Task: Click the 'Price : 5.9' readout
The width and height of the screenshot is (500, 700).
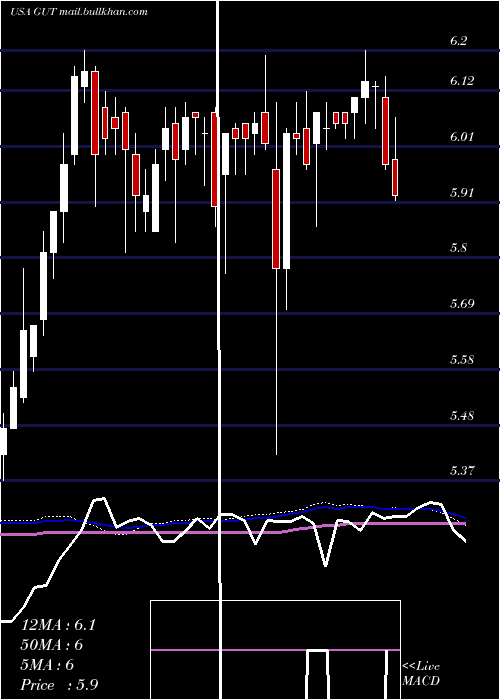Action: point(59,685)
